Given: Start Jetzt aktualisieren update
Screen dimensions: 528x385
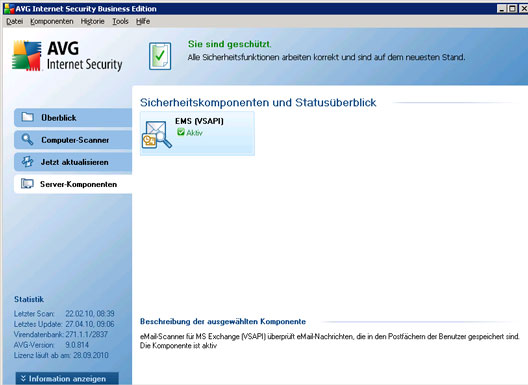Looking at the screenshot, I should (x=73, y=162).
